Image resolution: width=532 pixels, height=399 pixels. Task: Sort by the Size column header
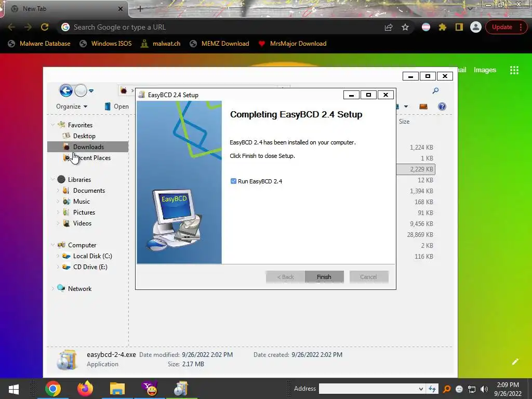tap(404, 122)
